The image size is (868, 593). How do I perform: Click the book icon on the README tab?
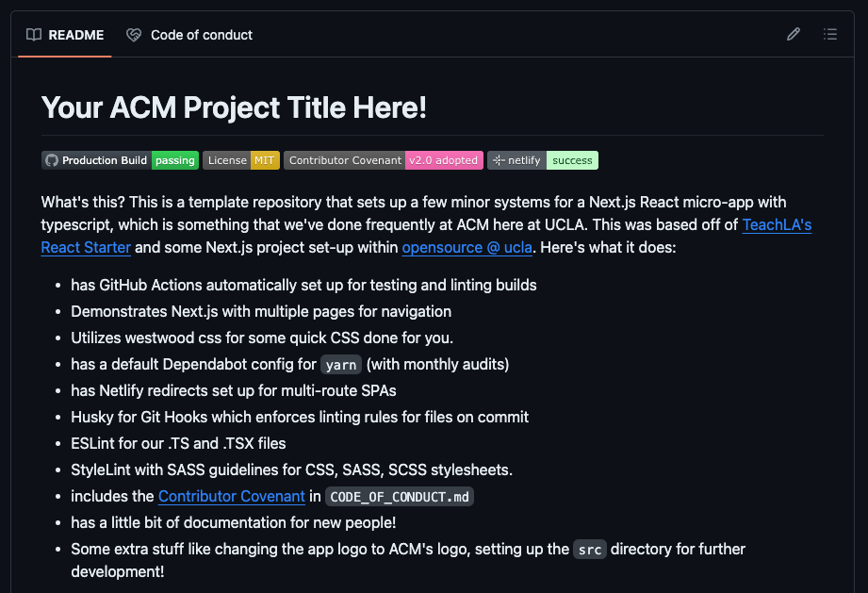pos(34,35)
